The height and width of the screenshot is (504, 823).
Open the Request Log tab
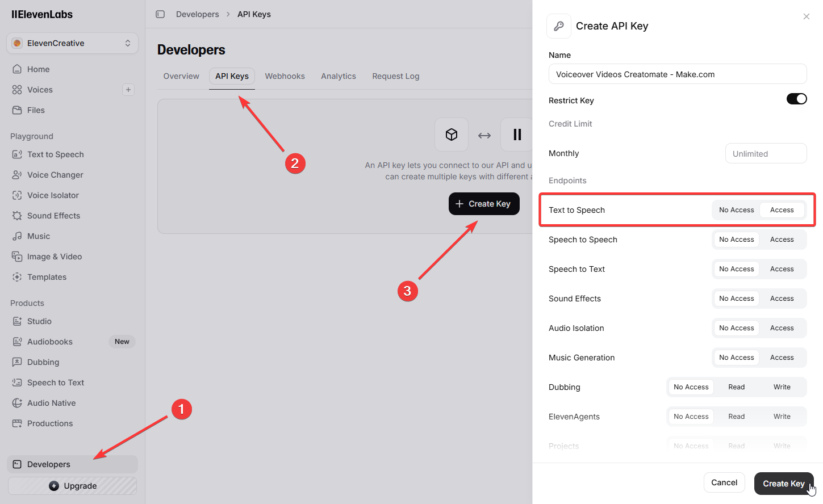(x=395, y=76)
